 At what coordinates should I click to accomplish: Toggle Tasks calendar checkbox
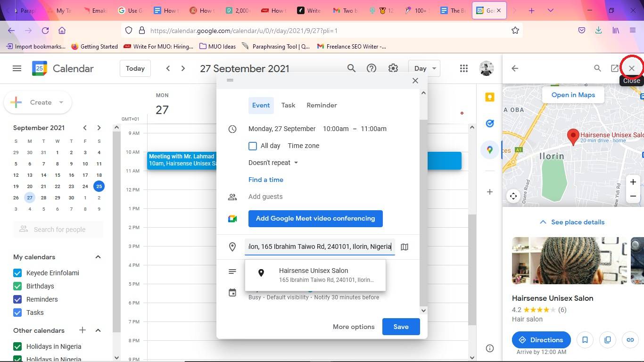tap(17, 313)
